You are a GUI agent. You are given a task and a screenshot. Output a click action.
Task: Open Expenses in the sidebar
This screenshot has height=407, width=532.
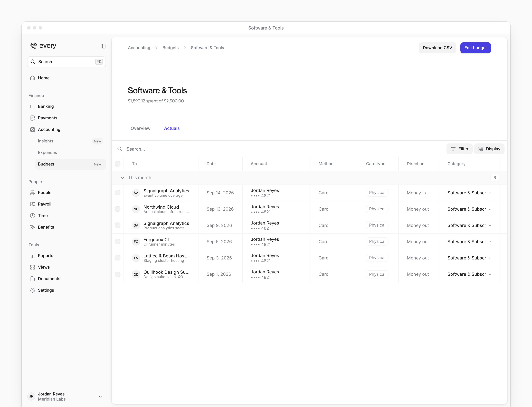pyautogui.click(x=71, y=153)
